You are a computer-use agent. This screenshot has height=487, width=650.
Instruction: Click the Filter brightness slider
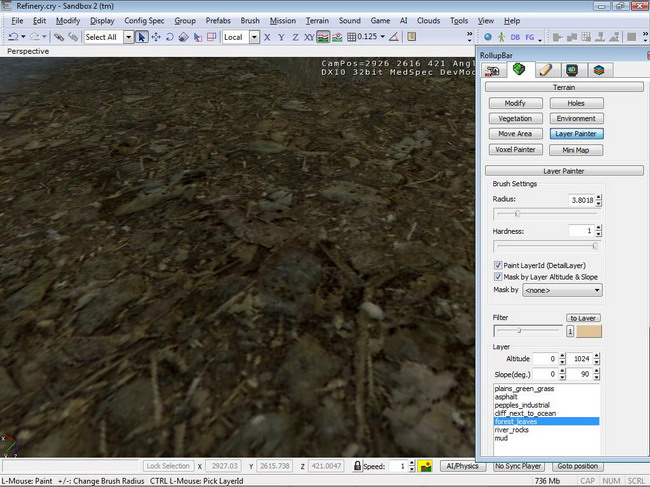pyautogui.click(x=528, y=330)
